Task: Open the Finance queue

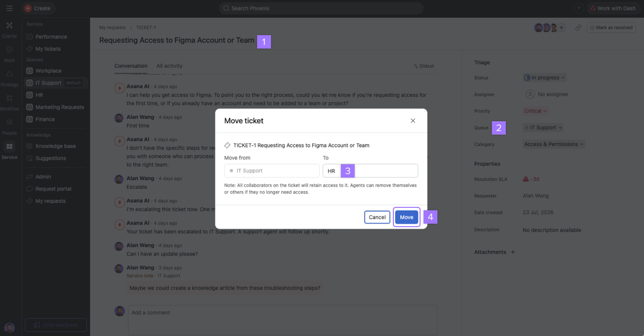Action: (x=45, y=119)
